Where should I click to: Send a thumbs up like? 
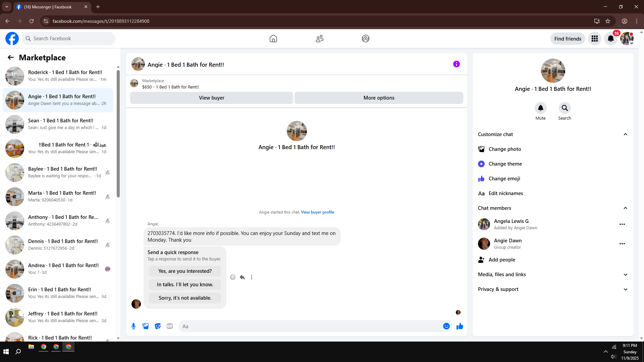(460, 326)
